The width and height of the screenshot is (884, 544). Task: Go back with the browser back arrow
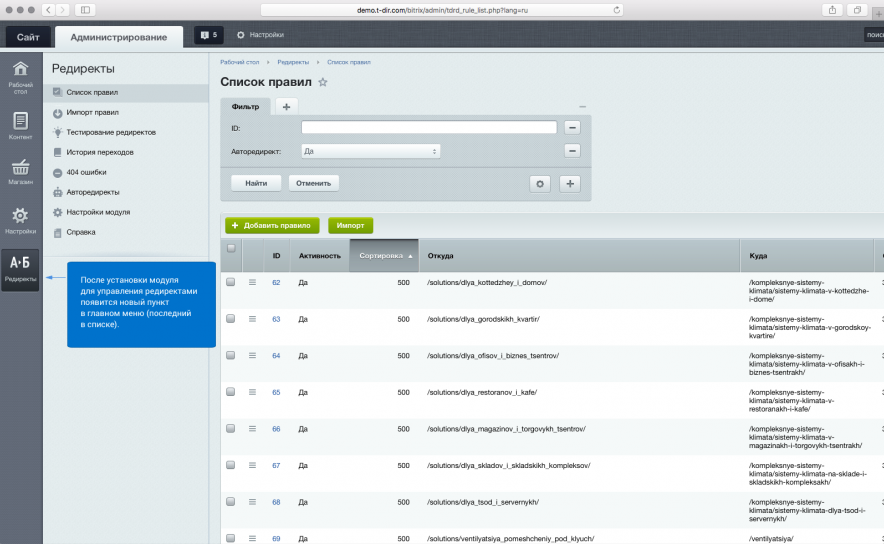(x=48, y=10)
